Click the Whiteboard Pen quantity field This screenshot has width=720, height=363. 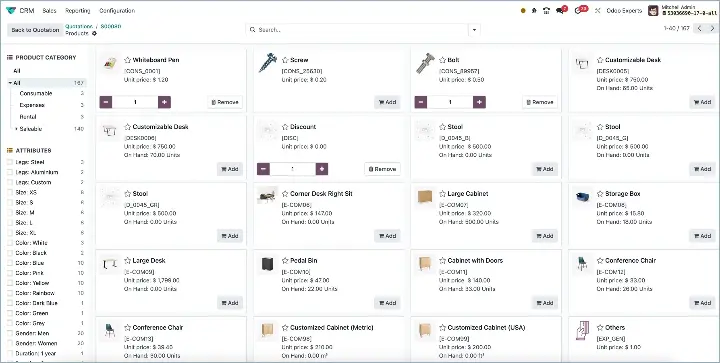[x=135, y=102]
